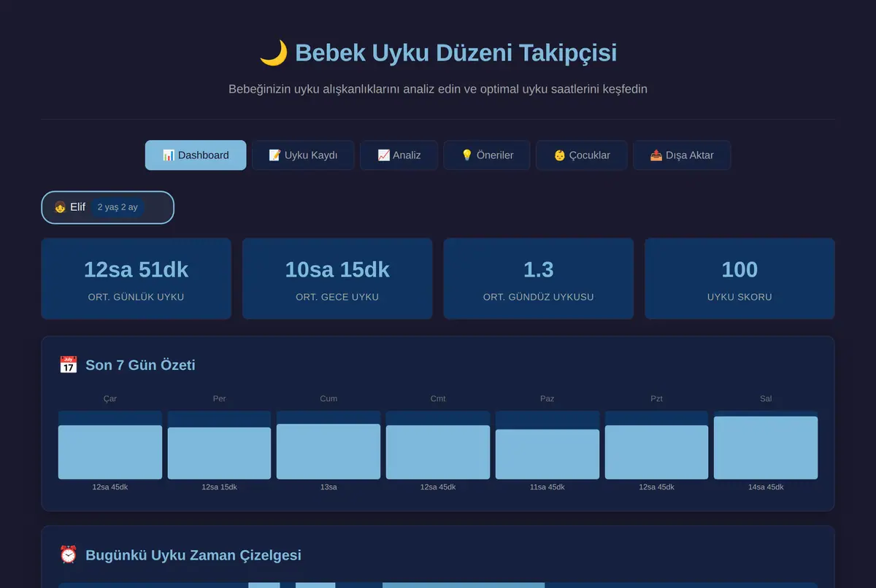The width and height of the screenshot is (876, 588).
Task: Click the '13sa' value under Cum
Action: tap(328, 487)
